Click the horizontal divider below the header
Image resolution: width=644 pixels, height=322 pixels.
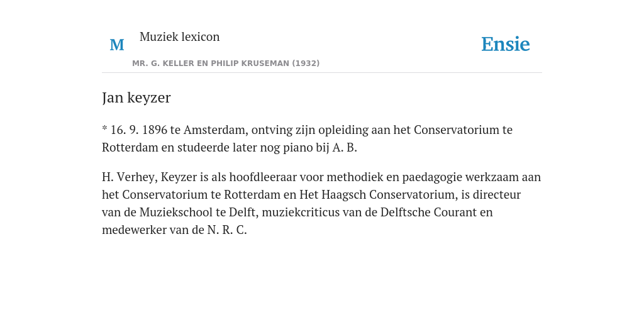pos(322,73)
